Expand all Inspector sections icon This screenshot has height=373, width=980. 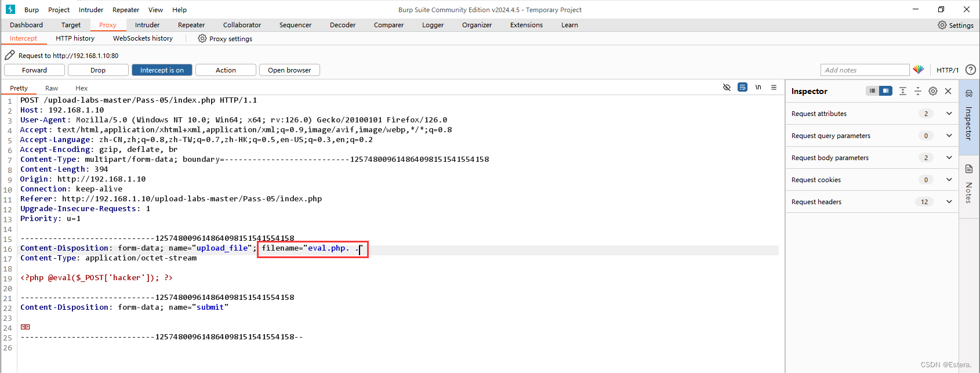tap(903, 91)
